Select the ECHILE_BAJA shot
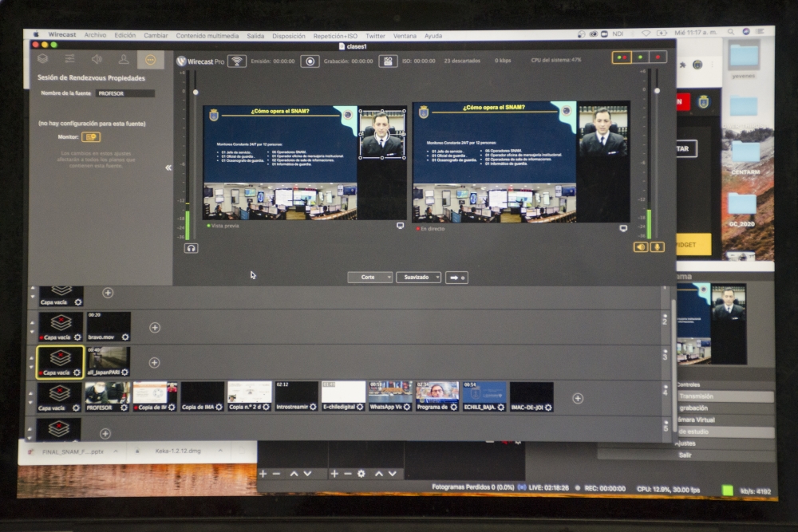This screenshot has height=532, width=798. click(x=484, y=396)
